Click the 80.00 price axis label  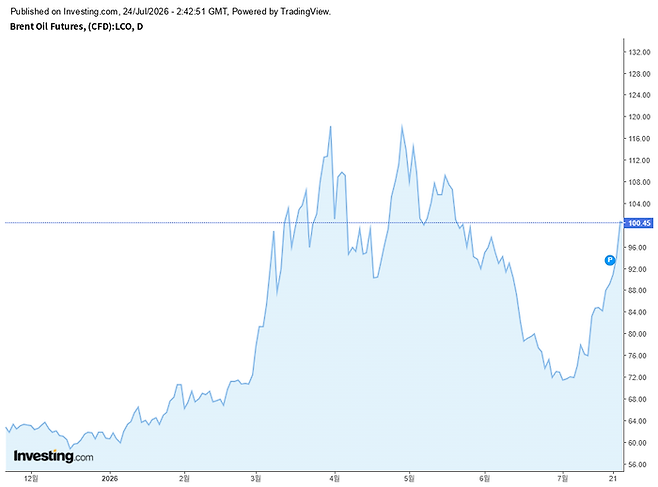(x=639, y=334)
